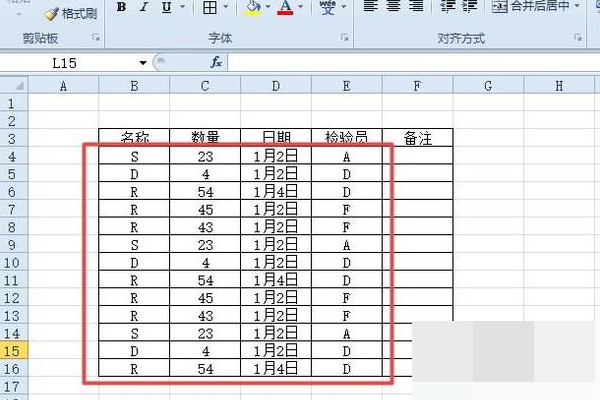Apply cell borders with the border icon
Viewport: 600px width, 400px height.
pos(210,7)
